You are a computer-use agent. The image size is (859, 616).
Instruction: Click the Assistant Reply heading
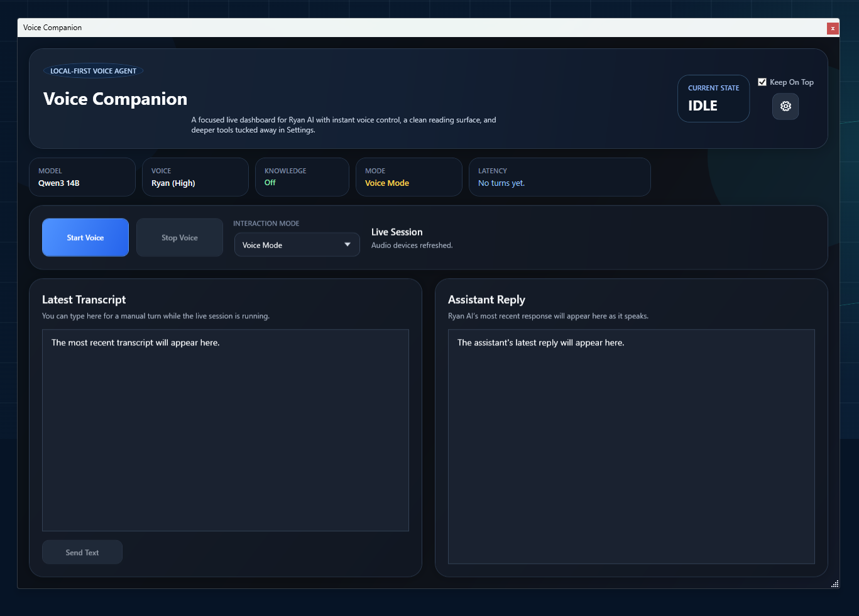pyautogui.click(x=486, y=300)
